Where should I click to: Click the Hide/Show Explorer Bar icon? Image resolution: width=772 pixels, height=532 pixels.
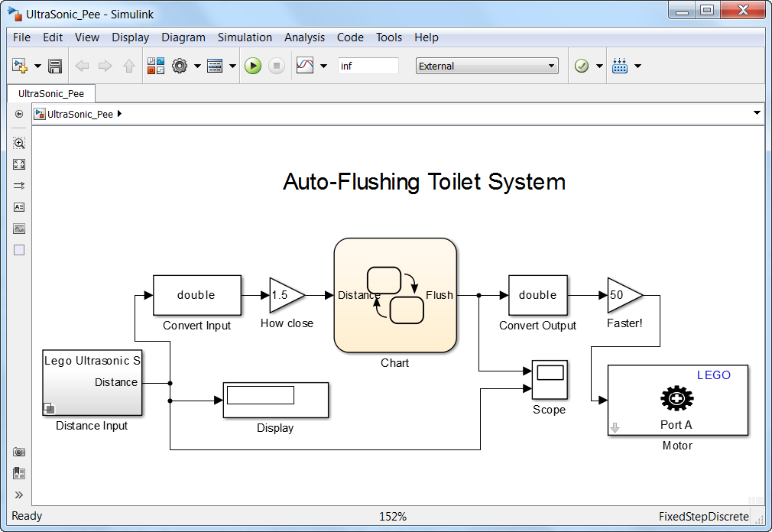pos(19,114)
